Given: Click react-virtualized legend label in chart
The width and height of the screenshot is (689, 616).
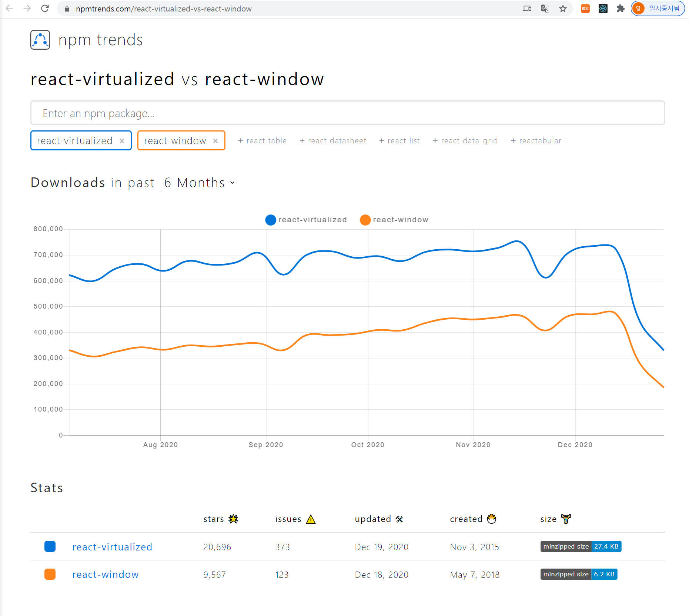Looking at the screenshot, I should (312, 220).
